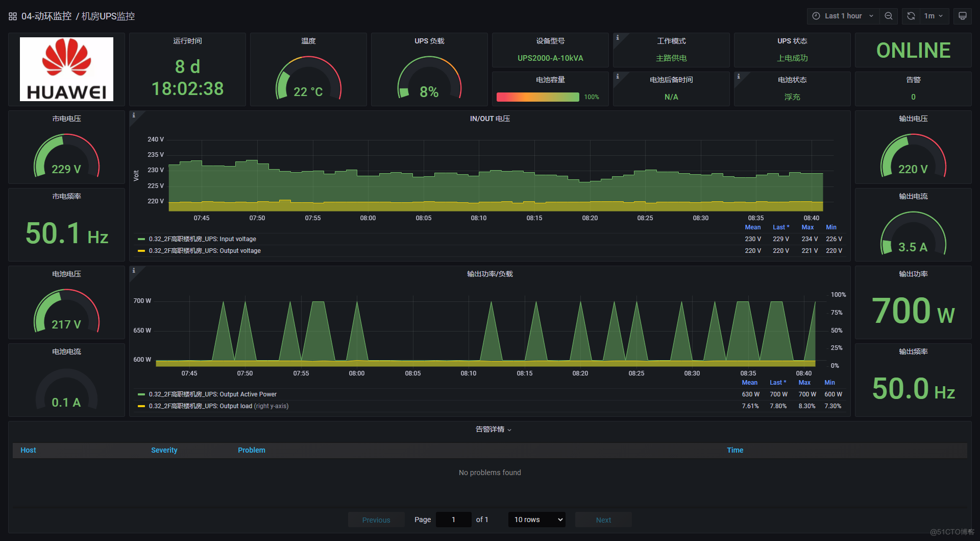The height and width of the screenshot is (541, 980).
Task: Click the 浮充 battery status value
Action: pos(792,97)
